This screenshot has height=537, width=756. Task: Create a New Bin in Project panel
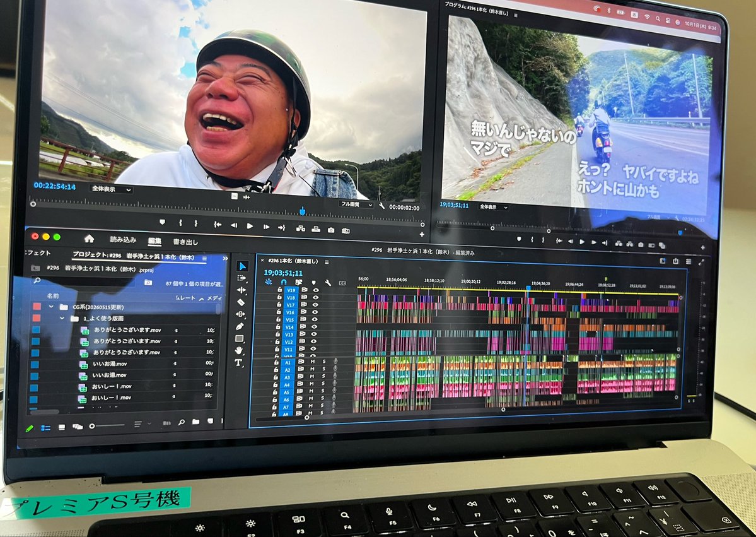pyautogui.click(x=195, y=422)
